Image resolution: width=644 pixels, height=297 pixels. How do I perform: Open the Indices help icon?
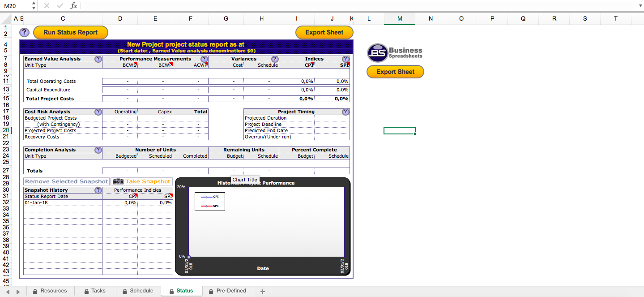pos(345,59)
